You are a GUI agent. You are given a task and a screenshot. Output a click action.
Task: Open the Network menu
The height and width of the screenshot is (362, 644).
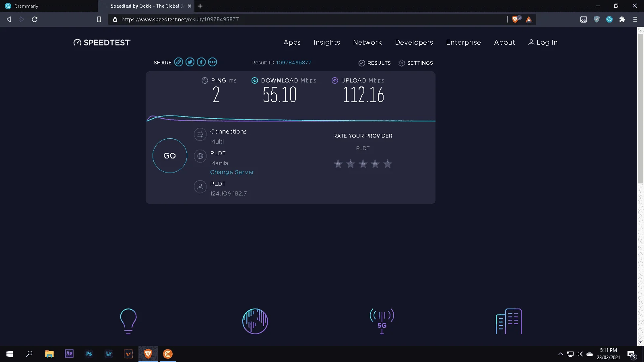pyautogui.click(x=367, y=42)
